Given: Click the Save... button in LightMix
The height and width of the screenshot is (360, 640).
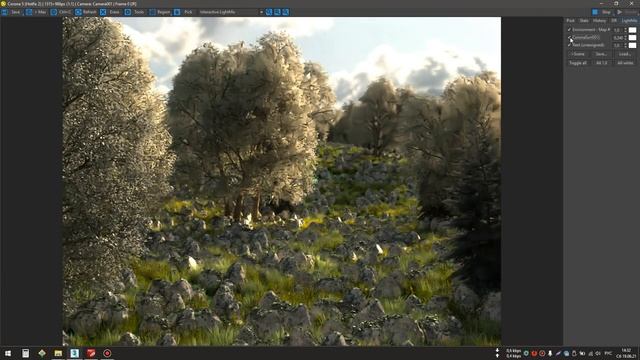Looking at the screenshot, I should [x=601, y=54].
